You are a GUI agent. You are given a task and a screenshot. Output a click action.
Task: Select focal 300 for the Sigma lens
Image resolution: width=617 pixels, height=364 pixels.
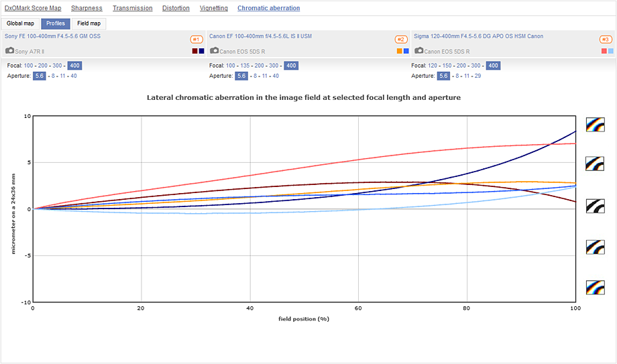(x=476, y=66)
